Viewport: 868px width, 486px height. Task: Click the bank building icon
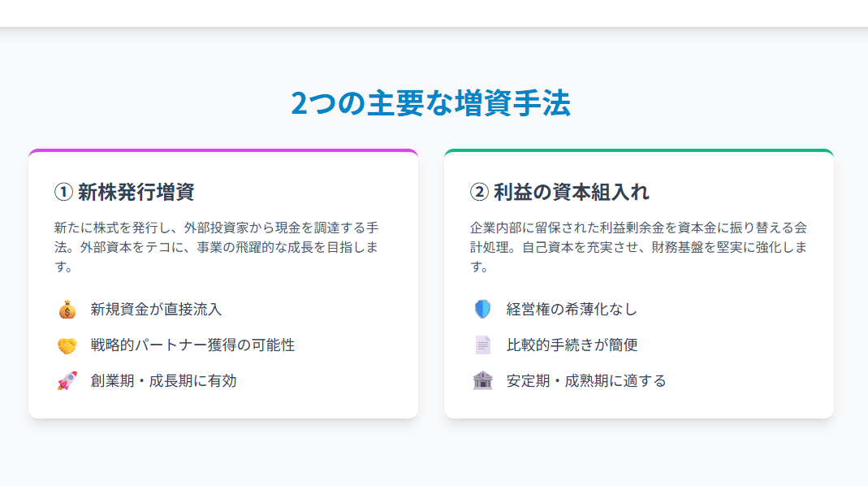tap(482, 380)
